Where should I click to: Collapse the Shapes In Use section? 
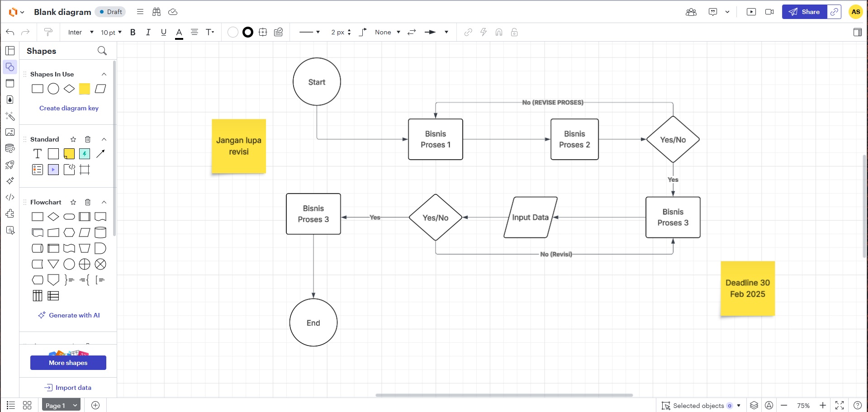coord(104,74)
